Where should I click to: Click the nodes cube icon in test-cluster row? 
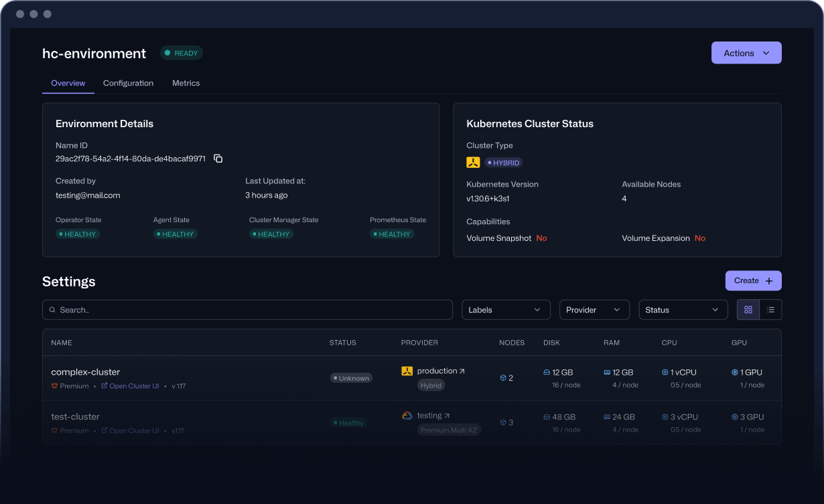tap(502, 422)
